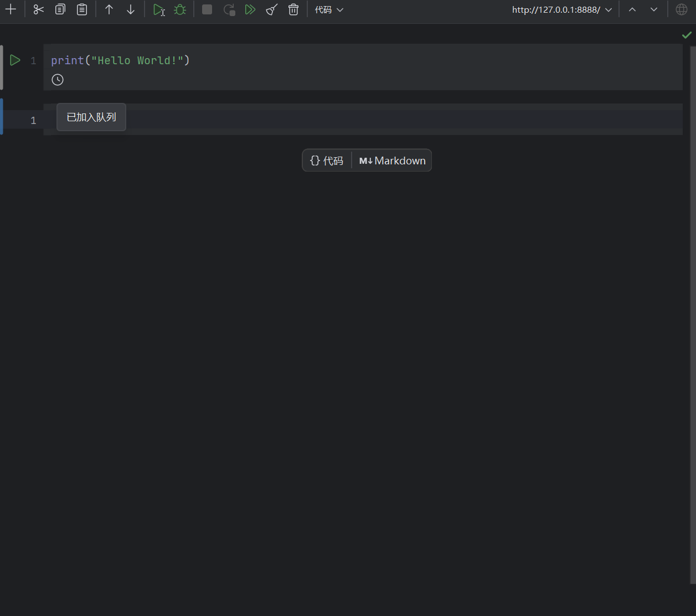Viewport: 696px width, 616px height.
Task: Debug the cell with the bug icon
Action: [x=180, y=9]
